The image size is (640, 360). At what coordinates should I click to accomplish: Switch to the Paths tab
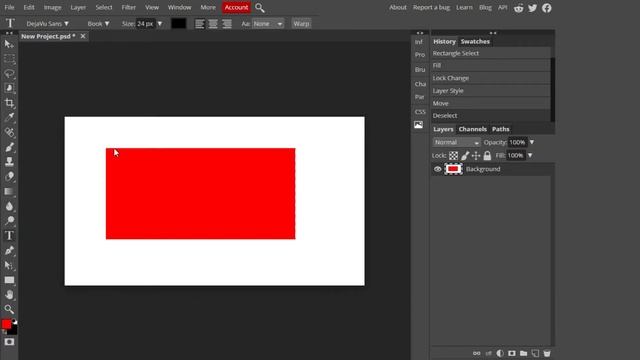500,129
